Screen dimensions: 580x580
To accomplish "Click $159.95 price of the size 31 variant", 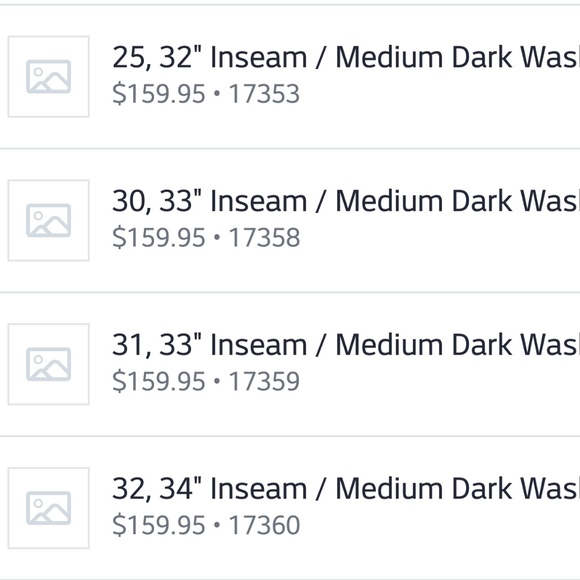I will (x=159, y=382).
